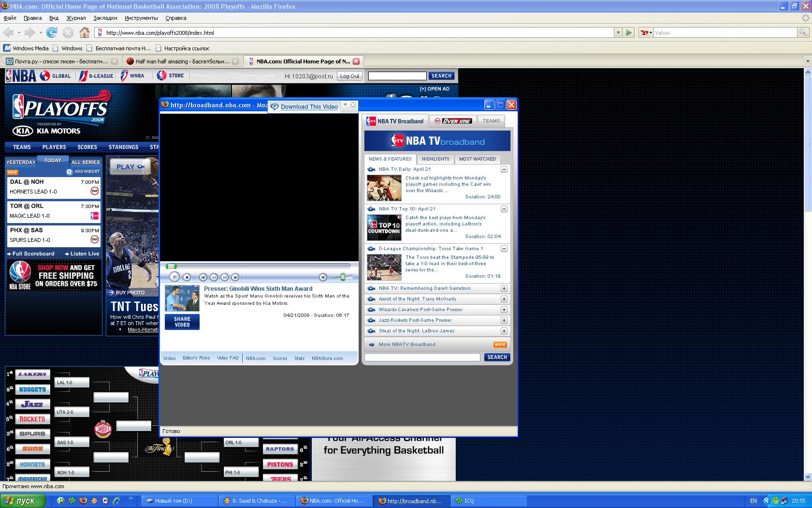This screenshot has width=812, height=508.
Task: Open Listen Live link
Action: pyautogui.click(x=82, y=254)
